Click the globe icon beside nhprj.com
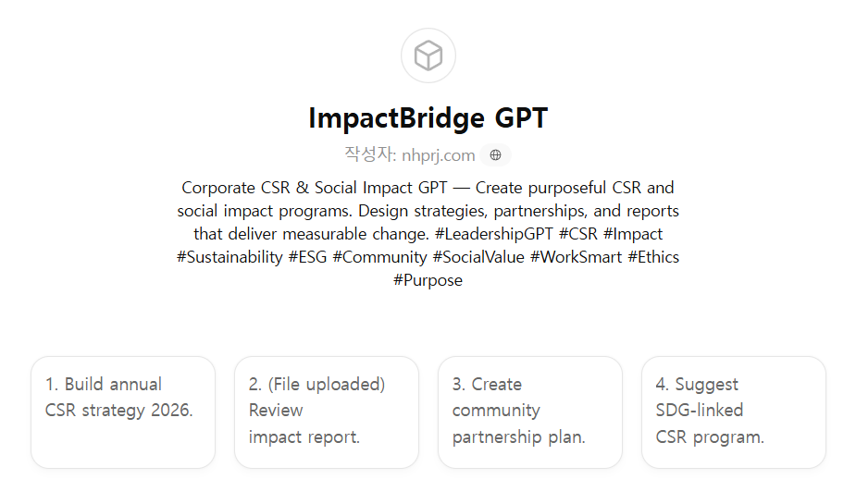Screen dimensions: 856x504 pos(495,155)
